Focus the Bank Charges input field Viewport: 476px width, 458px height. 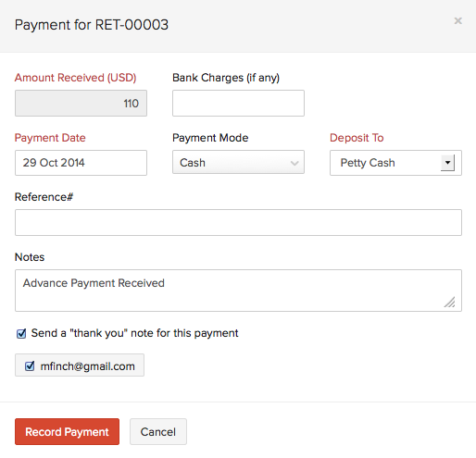coord(238,104)
